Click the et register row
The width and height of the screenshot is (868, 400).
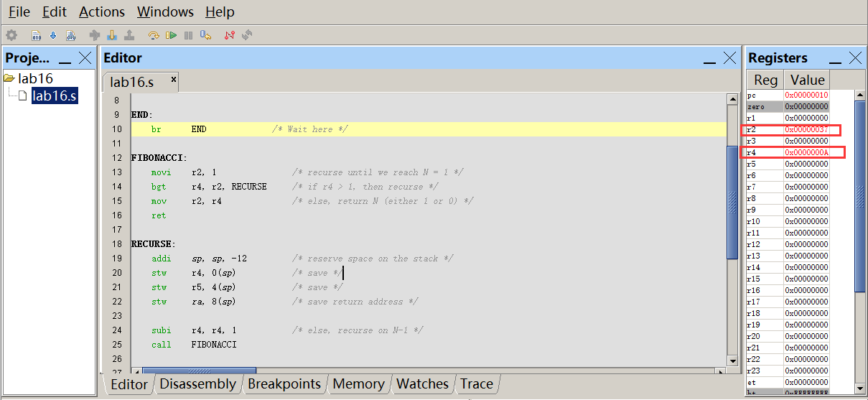(x=788, y=382)
